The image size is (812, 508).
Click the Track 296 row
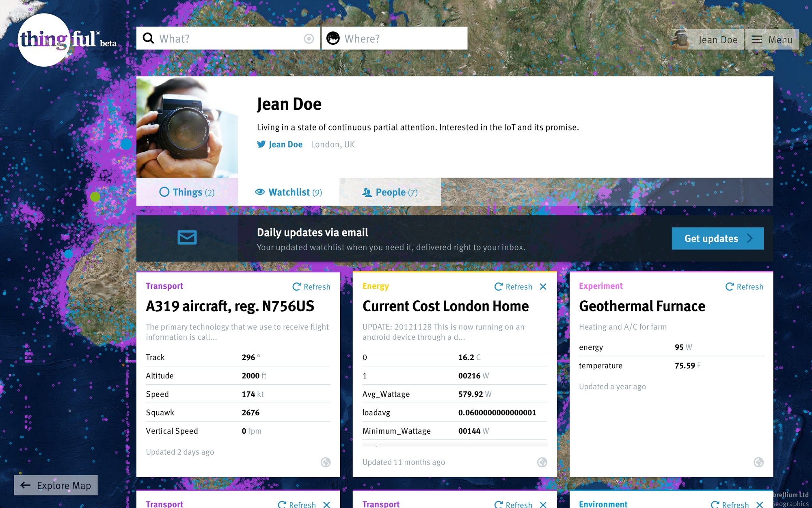pos(238,357)
